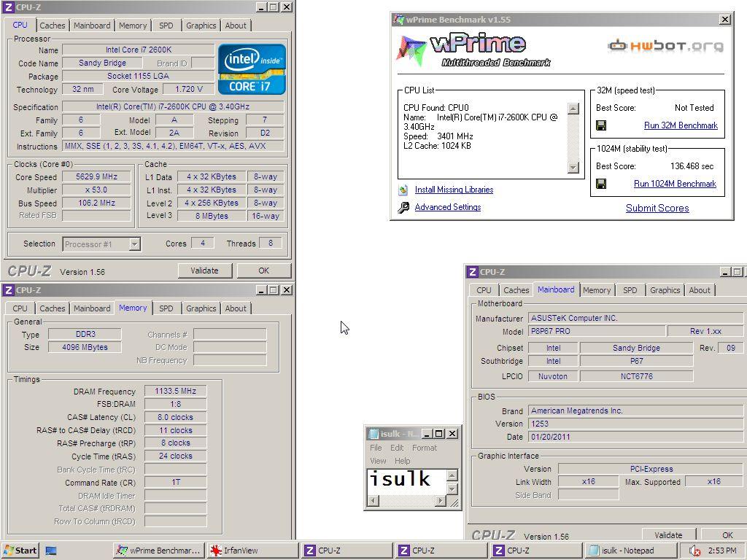The width and height of the screenshot is (747, 560).
Task: Click the 136.468 sec best score
Action: click(x=692, y=166)
